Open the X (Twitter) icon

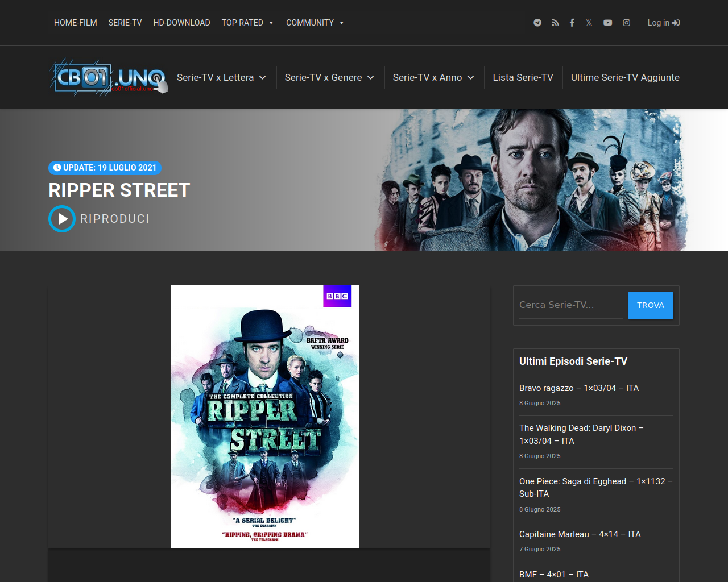click(589, 23)
